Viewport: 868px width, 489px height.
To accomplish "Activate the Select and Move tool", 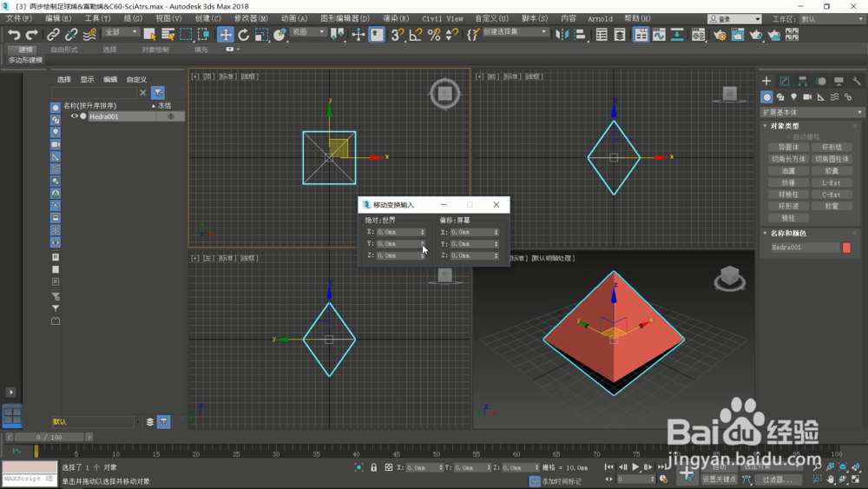I will point(226,35).
